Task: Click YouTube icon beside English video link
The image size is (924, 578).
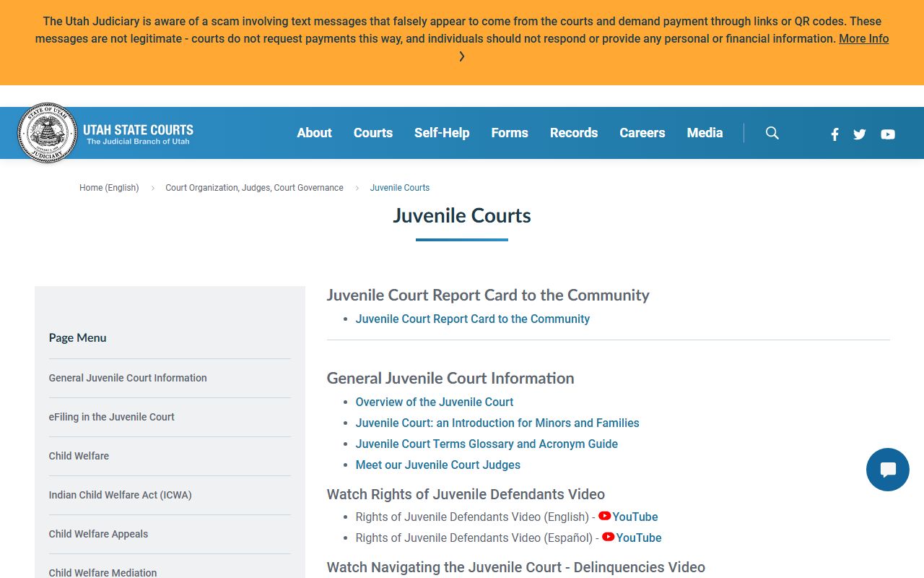Action: 605,516
